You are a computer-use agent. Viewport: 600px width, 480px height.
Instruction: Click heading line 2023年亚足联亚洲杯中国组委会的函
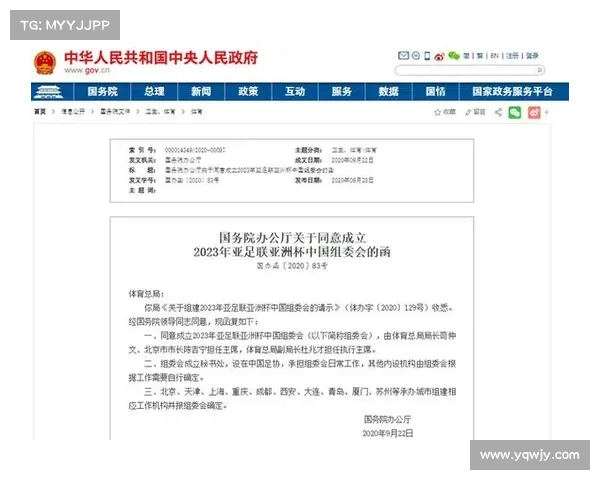point(292,252)
